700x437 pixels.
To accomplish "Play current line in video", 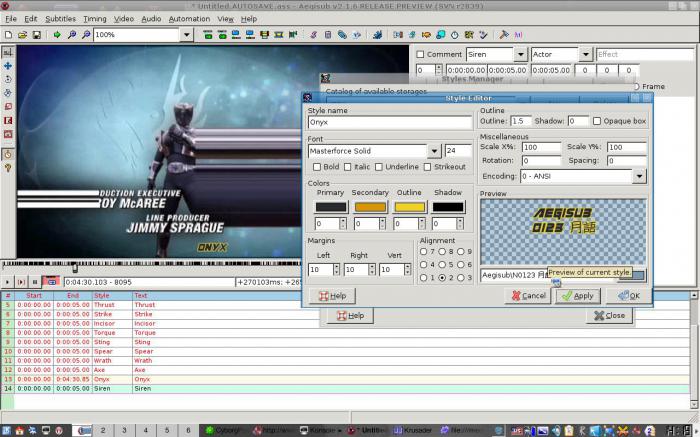I will 21,282.
